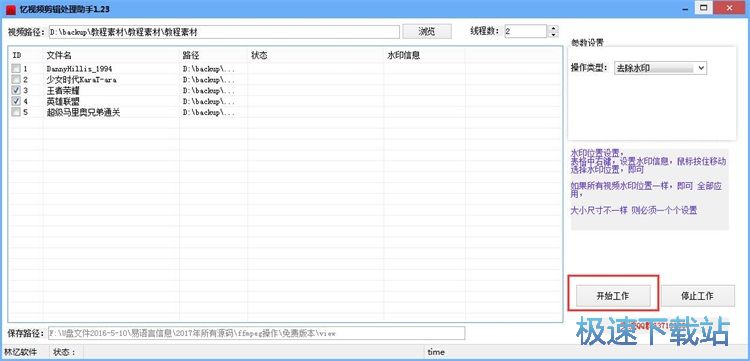Click inside the 视频路径 input field
This screenshot has height=361, width=750.
pos(224,32)
